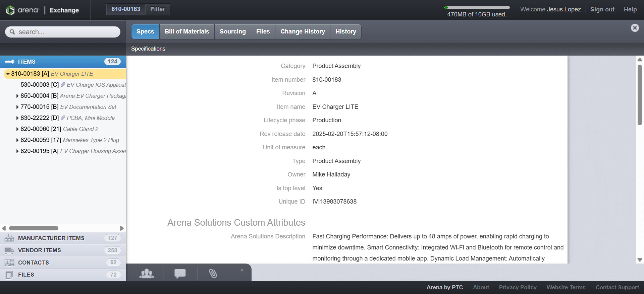Select the 810-00183 top tab

(126, 9)
